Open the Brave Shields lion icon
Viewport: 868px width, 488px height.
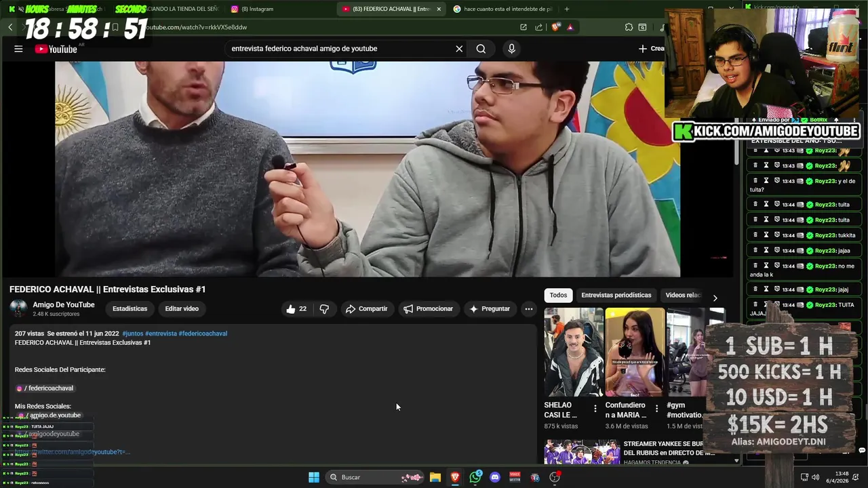coord(556,27)
